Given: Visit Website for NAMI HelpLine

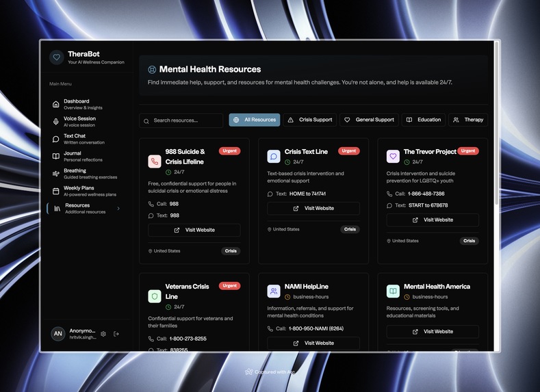Looking at the screenshot, I should (313, 343).
